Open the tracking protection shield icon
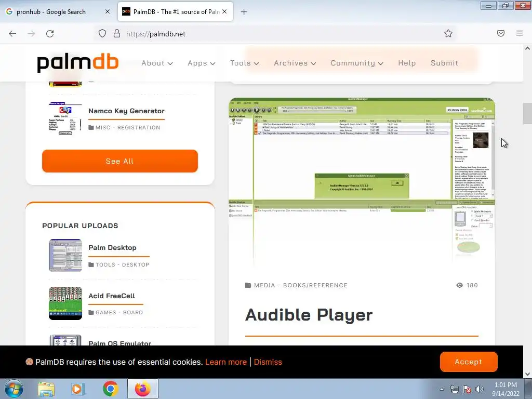 (x=102, y=33)
